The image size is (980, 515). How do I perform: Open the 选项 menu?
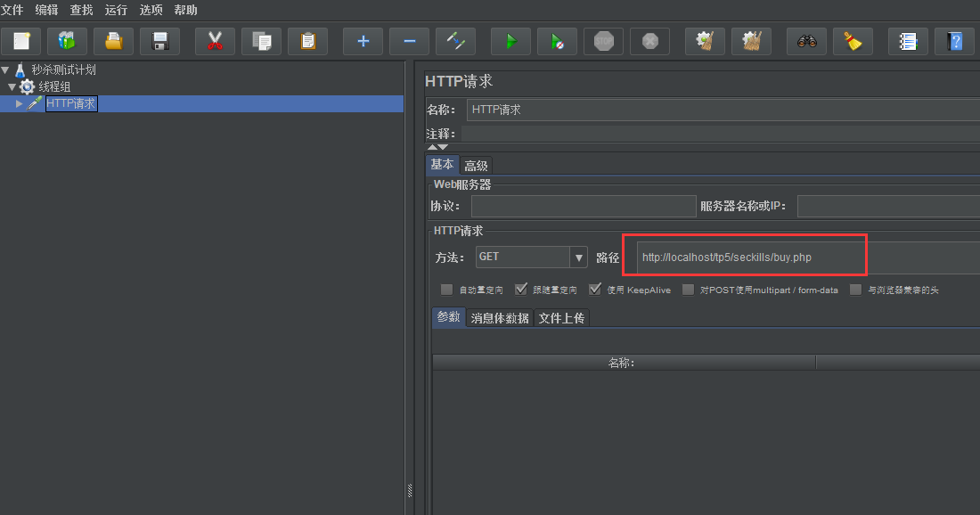coord(151,10)
